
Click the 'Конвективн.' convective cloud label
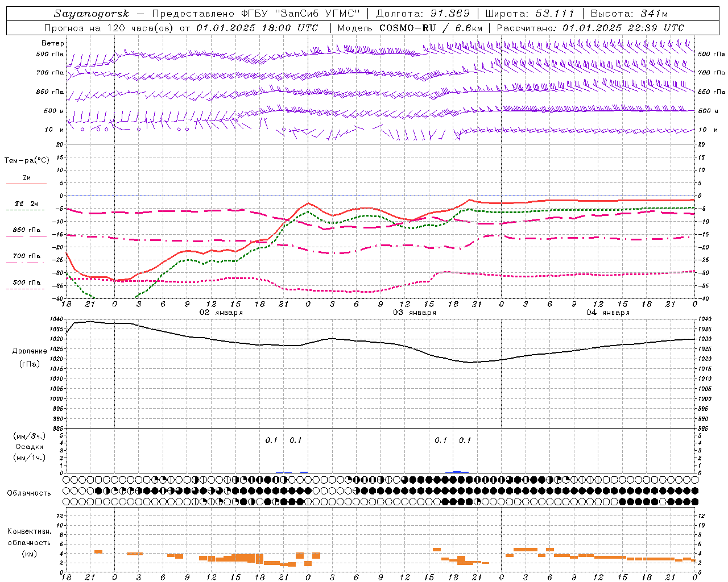coord(29,531)
